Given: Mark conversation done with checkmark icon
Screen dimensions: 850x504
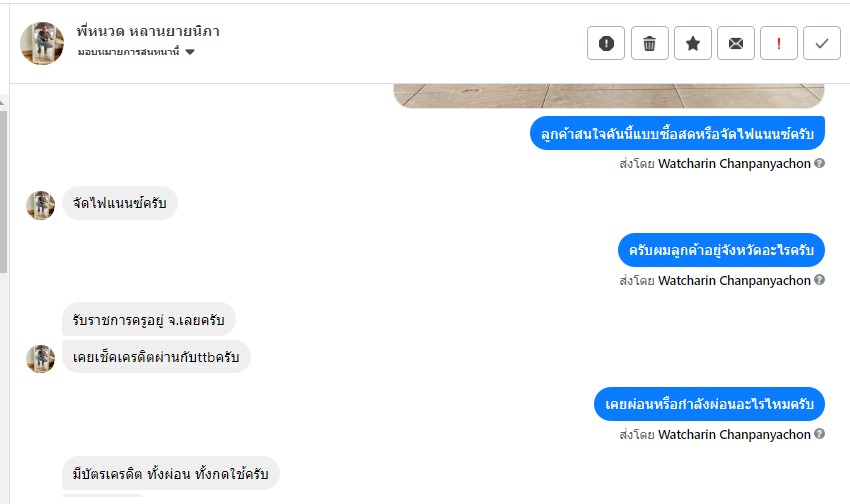Looking at the screenshot, I should [822, 43].
